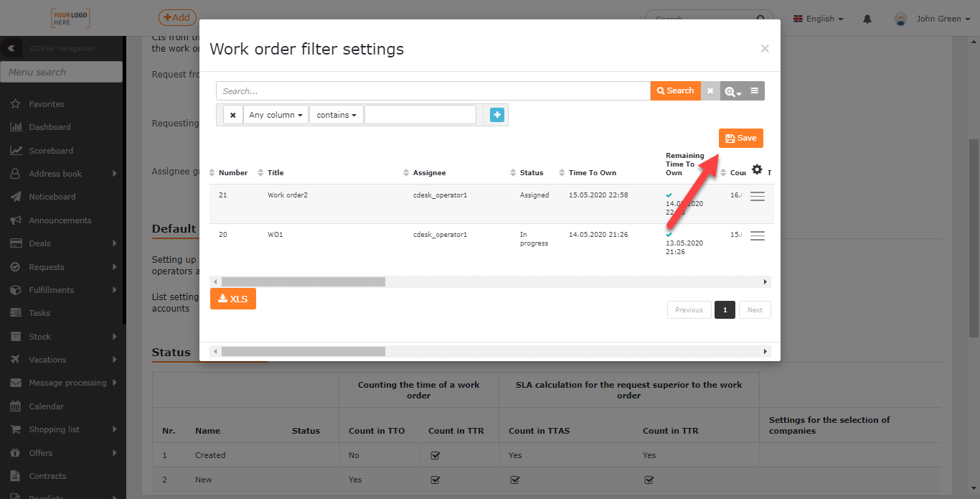This screenshot has height=499, width=980.
Task: Expand the Vacations submenu arrow
Action: tap(115, 360)
